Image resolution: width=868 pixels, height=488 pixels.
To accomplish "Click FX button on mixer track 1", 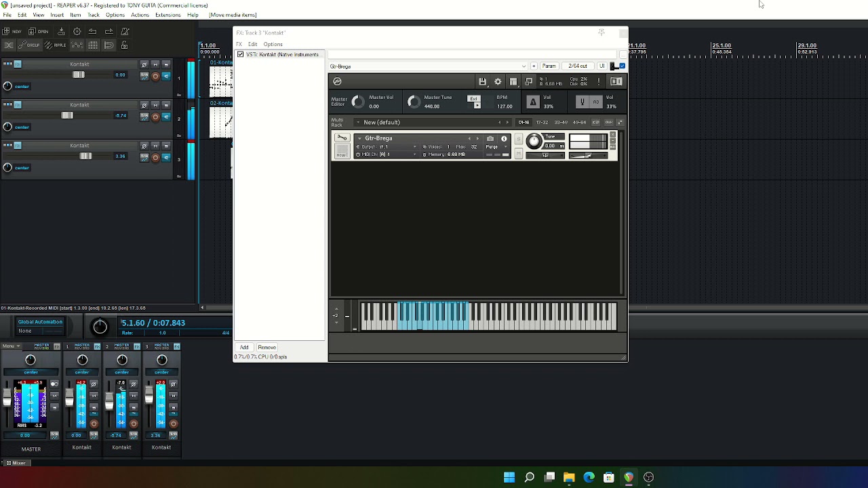I will 97,346.
